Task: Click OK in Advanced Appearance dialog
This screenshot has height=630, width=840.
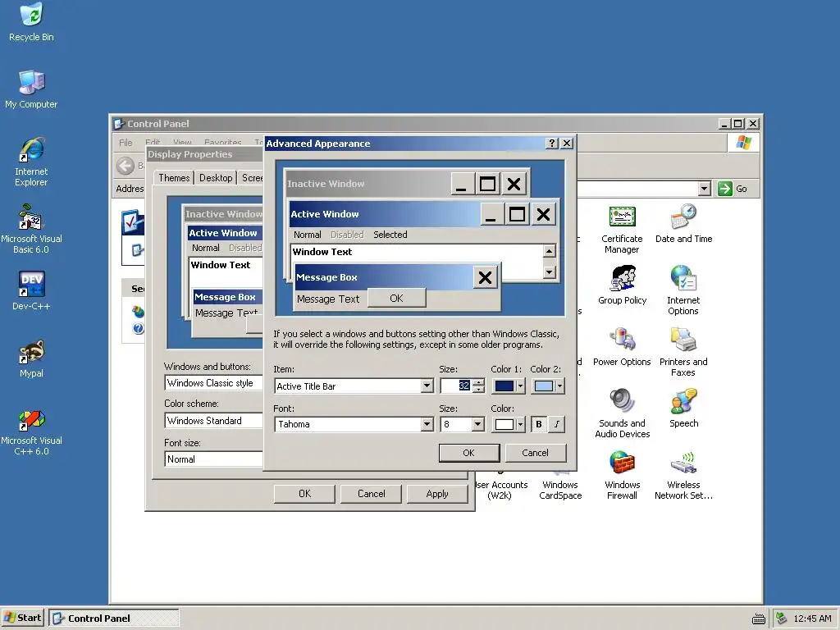Action: pos(468,453)
